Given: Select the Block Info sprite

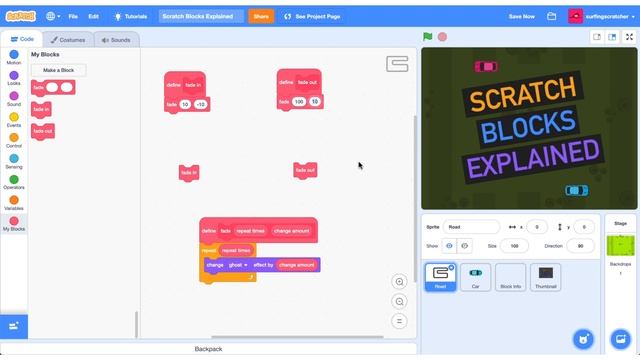Looking at the screenshot, I should point(511,278).
